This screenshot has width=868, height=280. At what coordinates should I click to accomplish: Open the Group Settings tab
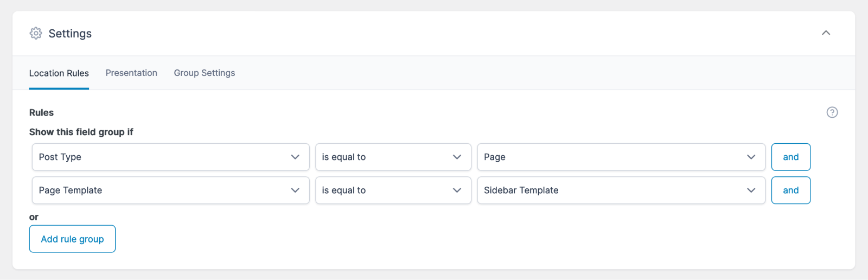[x=204, y=73]
